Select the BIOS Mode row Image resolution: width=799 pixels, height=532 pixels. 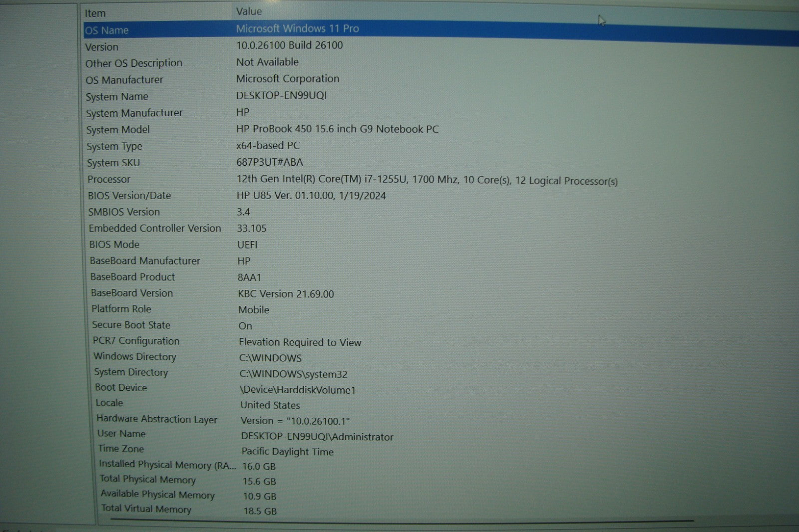(114, 245)
